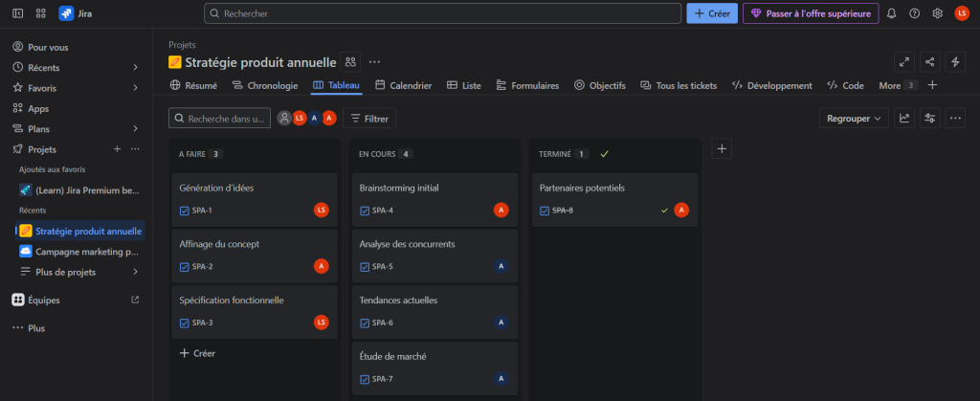
Task: Click the blue Créer button
Action: 712,13
